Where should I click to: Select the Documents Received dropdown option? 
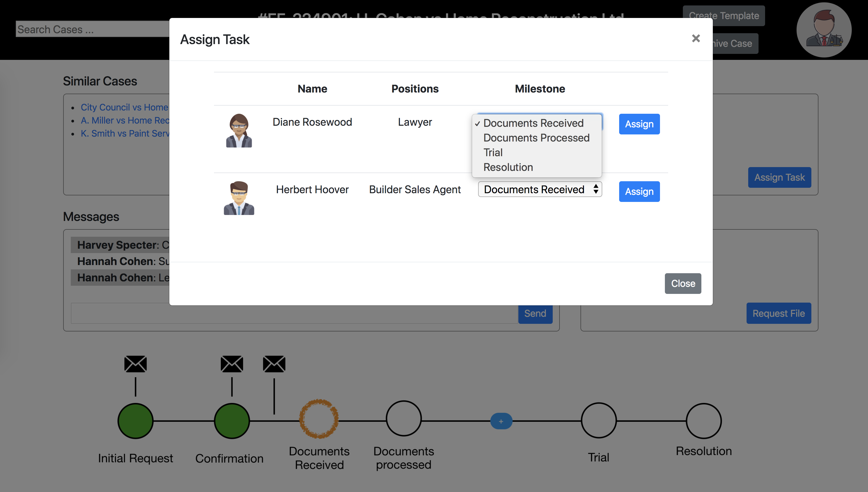[x=533, y=123]
